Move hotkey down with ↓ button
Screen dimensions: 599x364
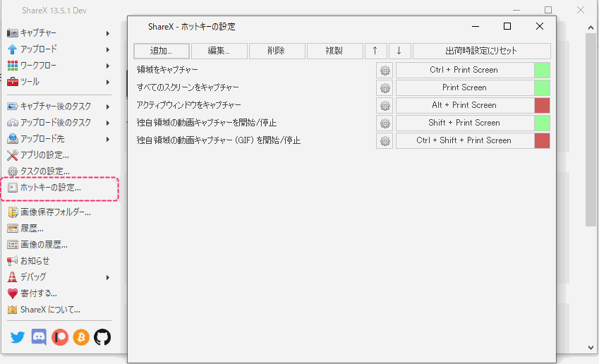click(x=399, y=51)
